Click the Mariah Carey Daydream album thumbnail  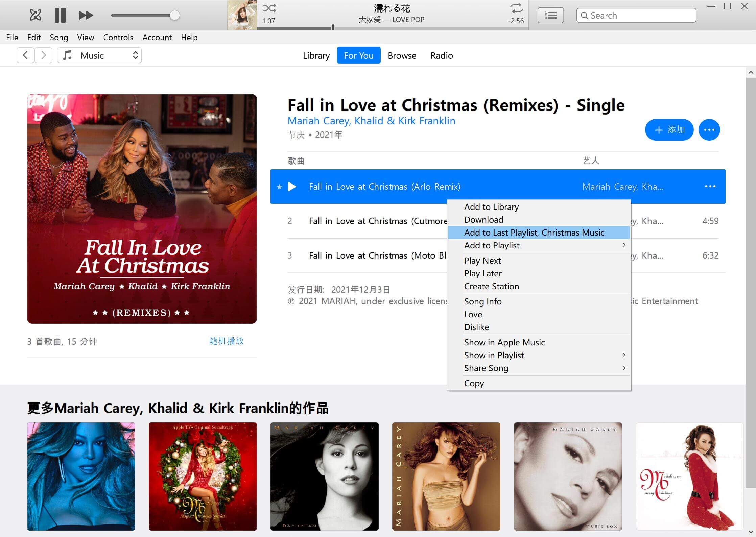[x=325, y=477]
